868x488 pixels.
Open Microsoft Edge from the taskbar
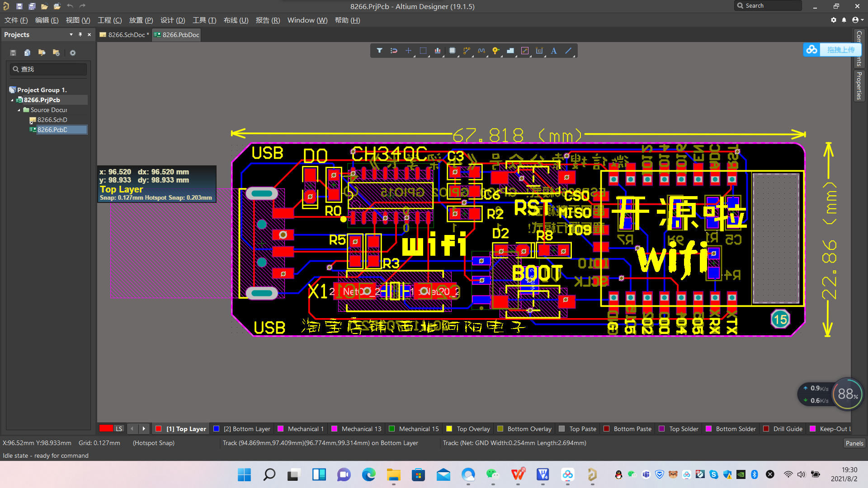pos(369,474)
